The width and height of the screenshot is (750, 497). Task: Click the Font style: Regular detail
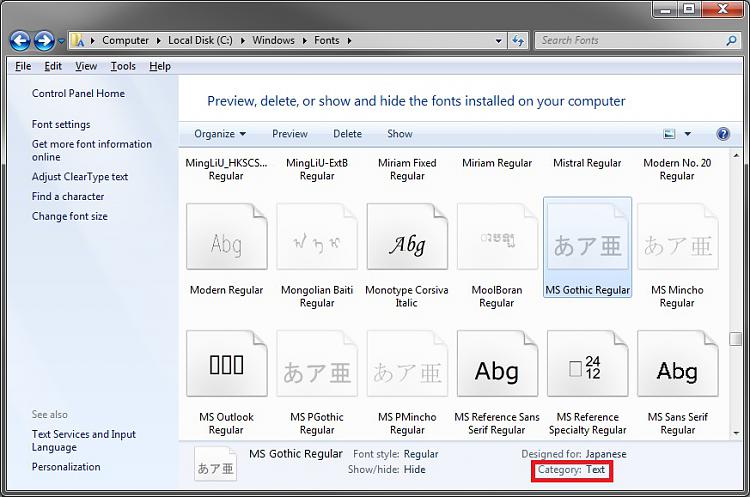point(396,454)
